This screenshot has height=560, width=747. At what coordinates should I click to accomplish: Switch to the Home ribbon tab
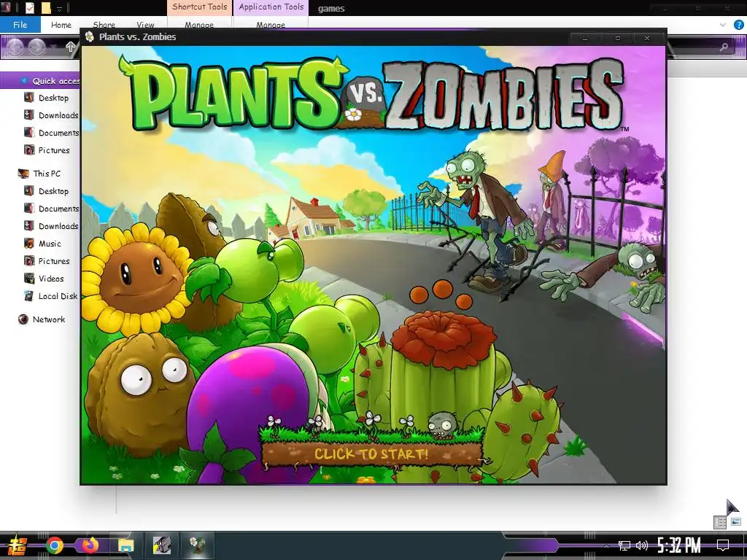click(61, 25)
